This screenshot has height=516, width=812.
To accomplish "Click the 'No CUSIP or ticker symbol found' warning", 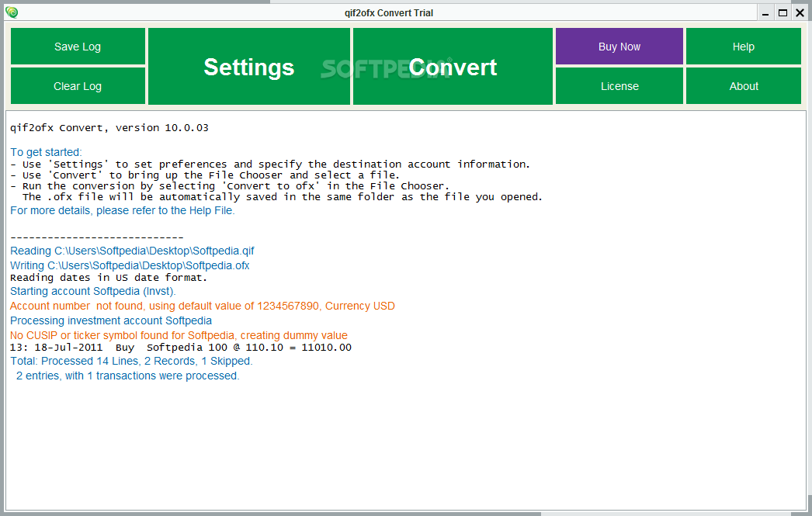I will pos(179,335).
